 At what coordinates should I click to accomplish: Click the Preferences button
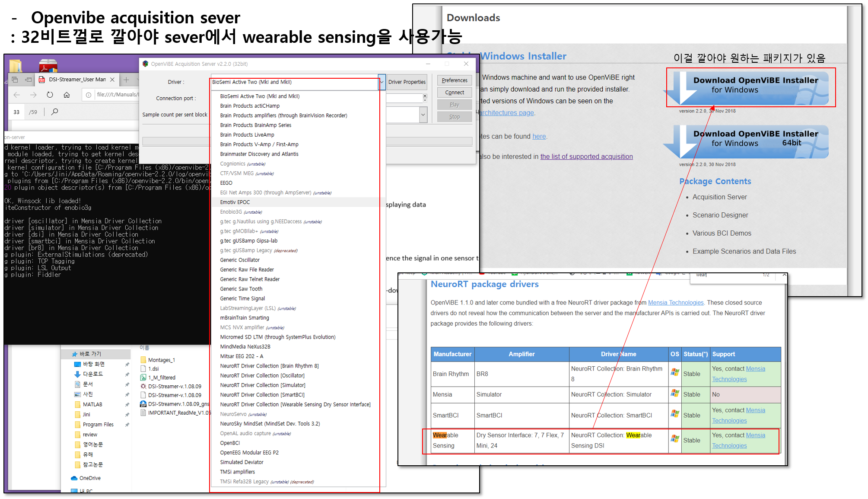click(x=455, y=80)
